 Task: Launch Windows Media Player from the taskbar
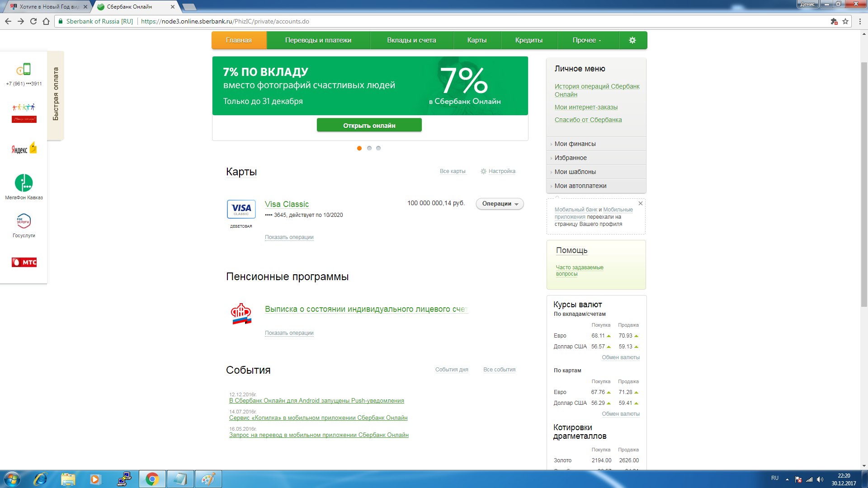[x=95, y=479]
